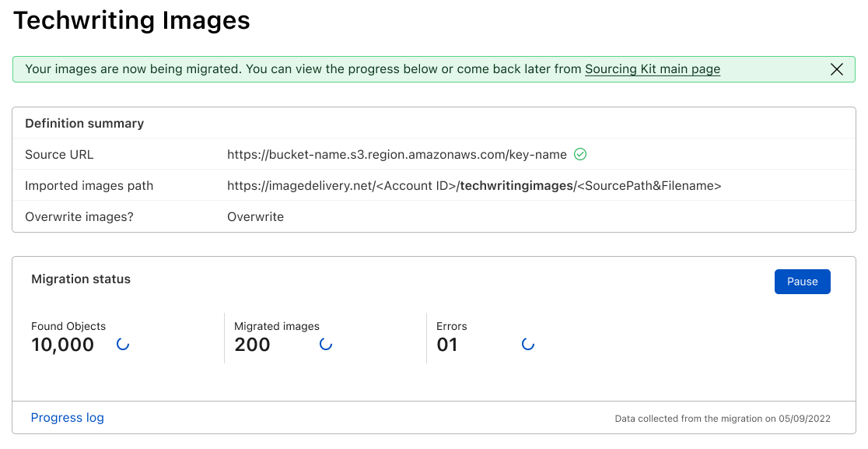Viewport: 868px width, 449px height.
Task: Click the Techwriting Images page heading
Action: [x=131, y=20]
